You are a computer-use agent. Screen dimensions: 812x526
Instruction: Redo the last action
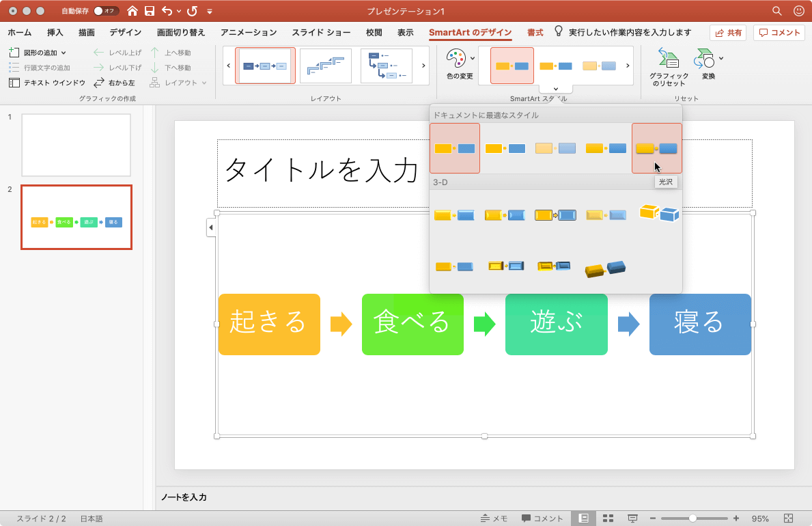tap(192, 11)
